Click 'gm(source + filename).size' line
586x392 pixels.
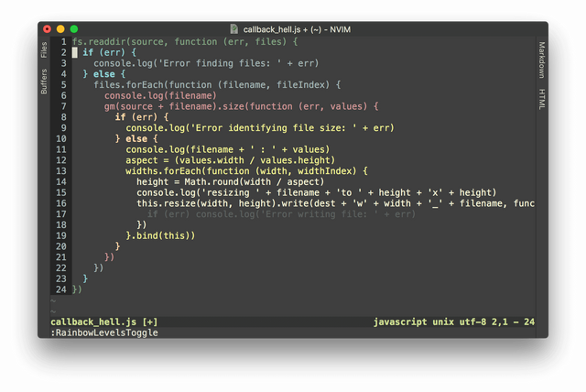(x=242, y=106)
